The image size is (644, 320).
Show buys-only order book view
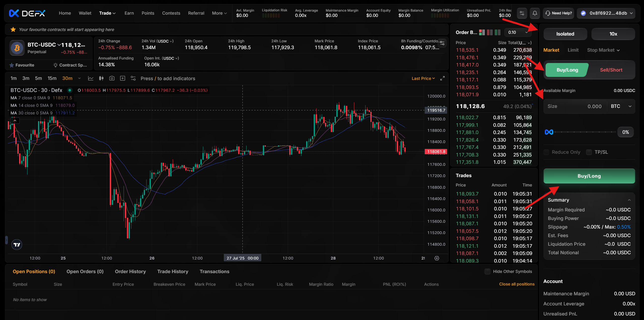click(x=497, y=32)
